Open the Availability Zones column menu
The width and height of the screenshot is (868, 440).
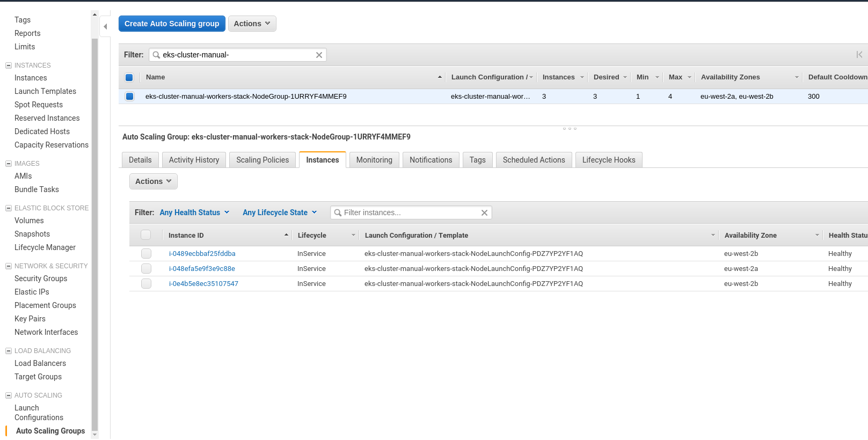click(797, 77)
